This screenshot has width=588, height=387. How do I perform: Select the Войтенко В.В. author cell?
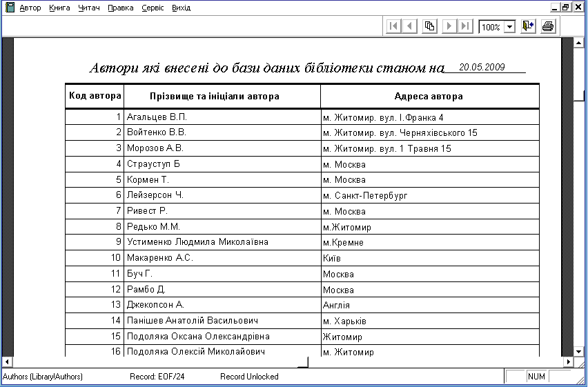click(222, 132)
